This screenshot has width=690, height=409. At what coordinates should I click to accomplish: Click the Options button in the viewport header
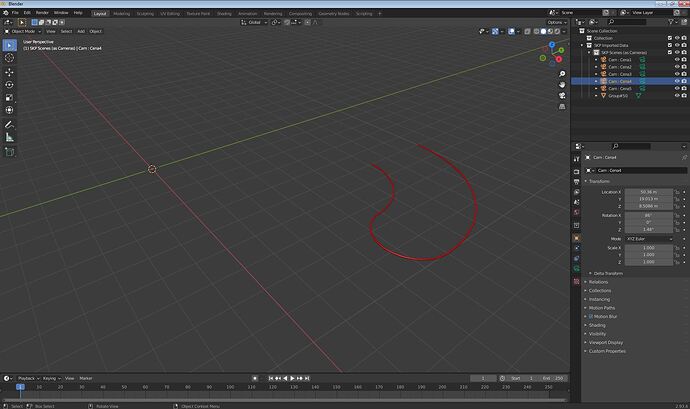[x=557, y=22]
